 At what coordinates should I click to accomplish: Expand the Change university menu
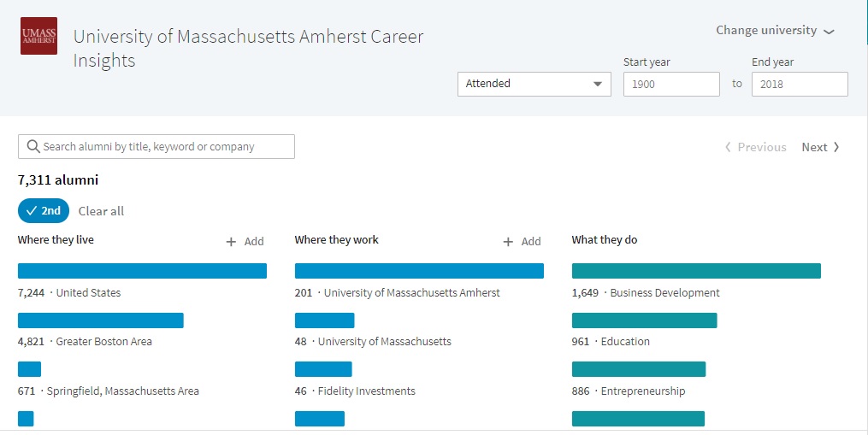pyautogui.click(x=775, y=31)
